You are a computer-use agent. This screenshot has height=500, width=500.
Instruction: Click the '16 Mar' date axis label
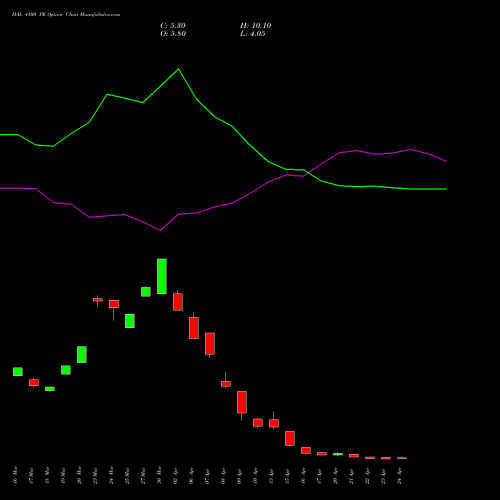[x=15, y=475]
